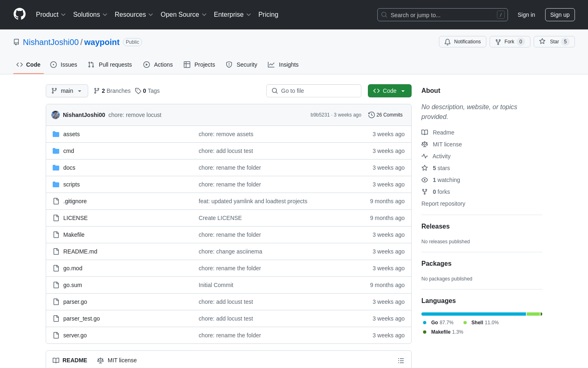Open the Projects tab
This screenshot has width=588, height=368.
[x=199, y=65]
